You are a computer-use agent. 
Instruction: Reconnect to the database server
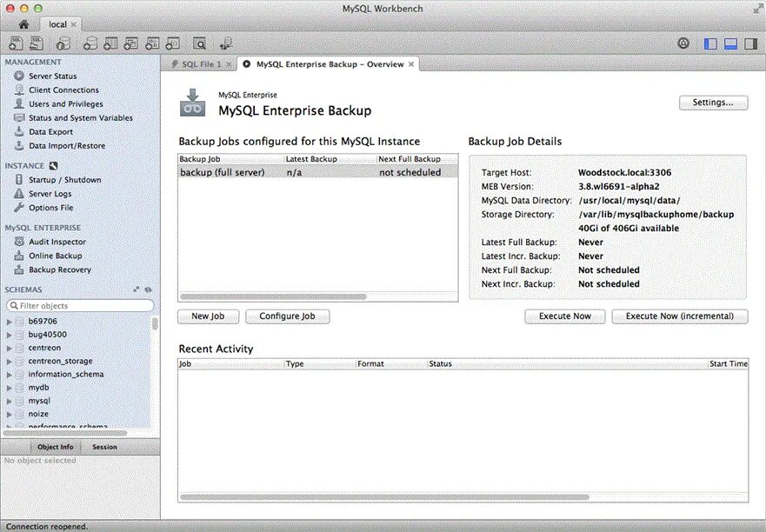[x=224, y=43]
